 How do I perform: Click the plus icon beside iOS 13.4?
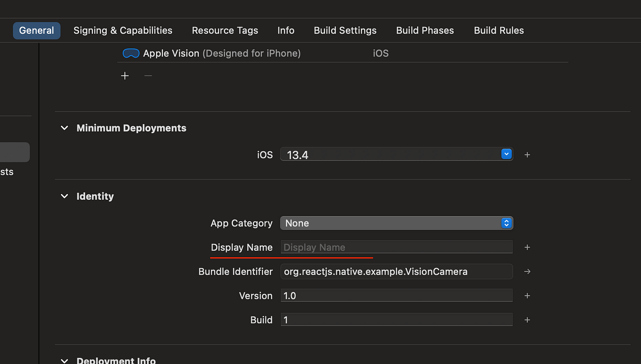[527, 155]
